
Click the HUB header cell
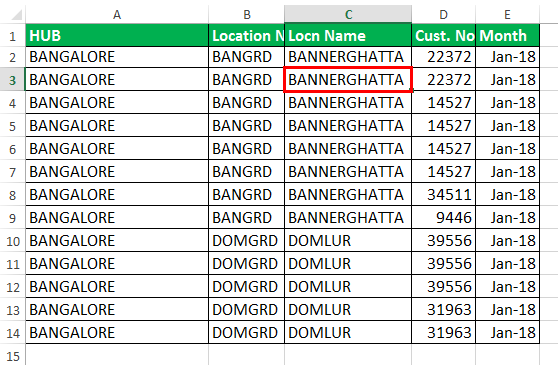117,35
